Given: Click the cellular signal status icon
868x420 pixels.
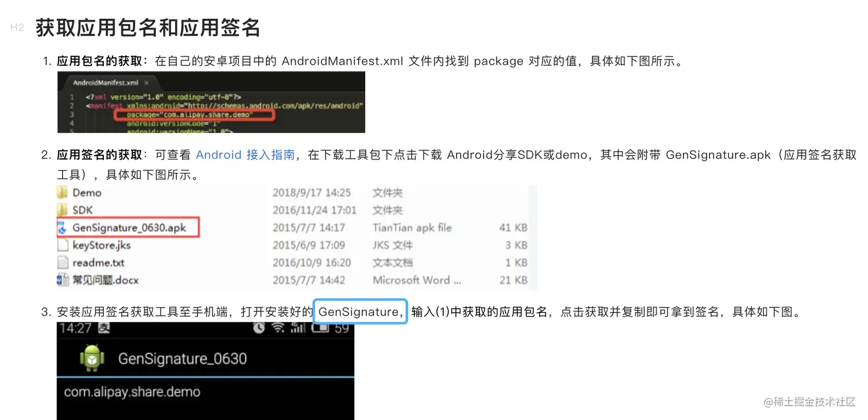Looking at the screenshot, I should 297,328.
